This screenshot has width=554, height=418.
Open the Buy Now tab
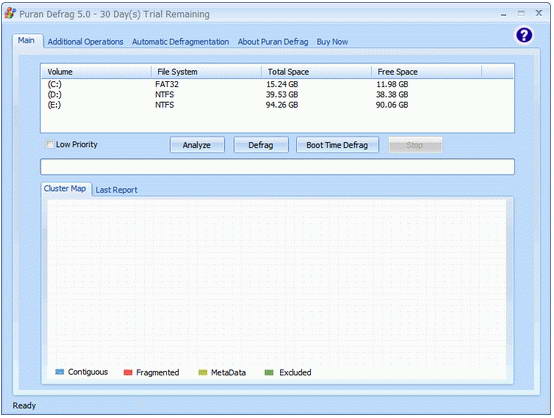tap(332, 42)
